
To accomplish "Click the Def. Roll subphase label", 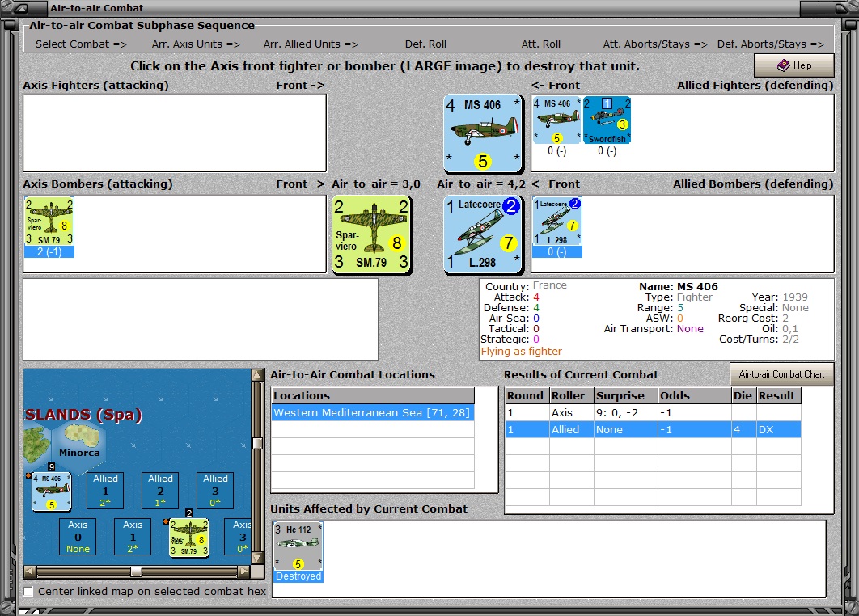I will click(425, 44).
